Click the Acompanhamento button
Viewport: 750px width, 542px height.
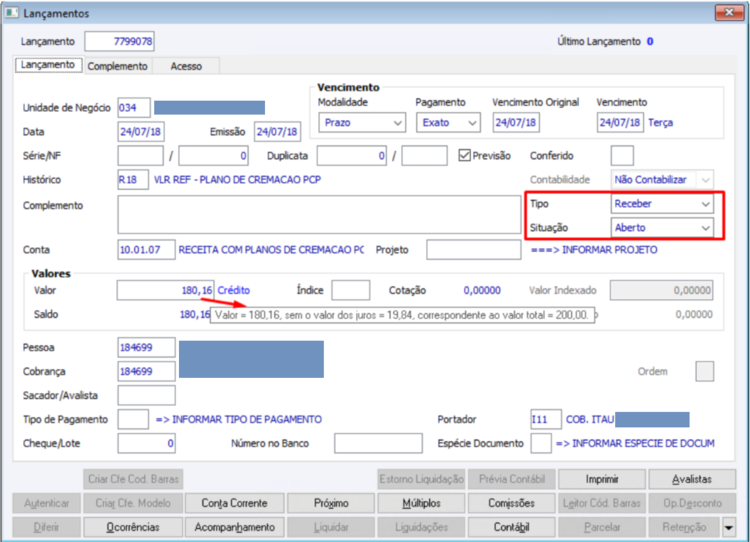234,527
